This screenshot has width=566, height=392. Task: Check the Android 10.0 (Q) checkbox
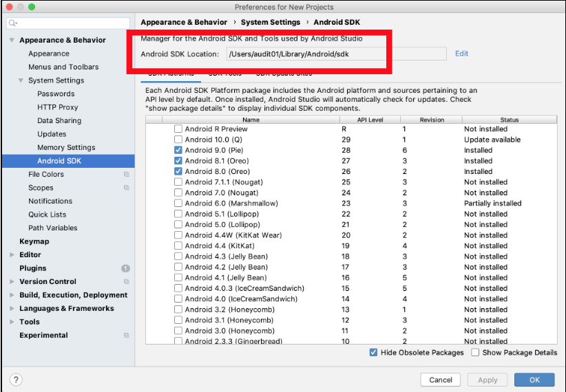[178, 140]
